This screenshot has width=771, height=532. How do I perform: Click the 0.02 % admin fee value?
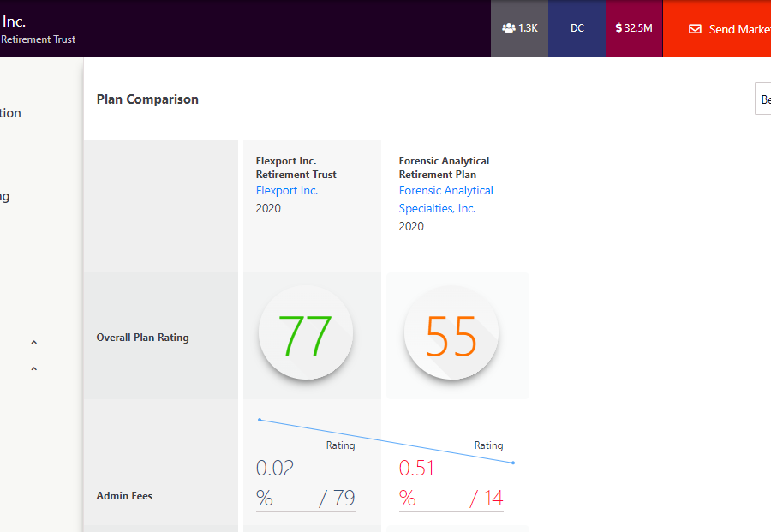point(275,469)
